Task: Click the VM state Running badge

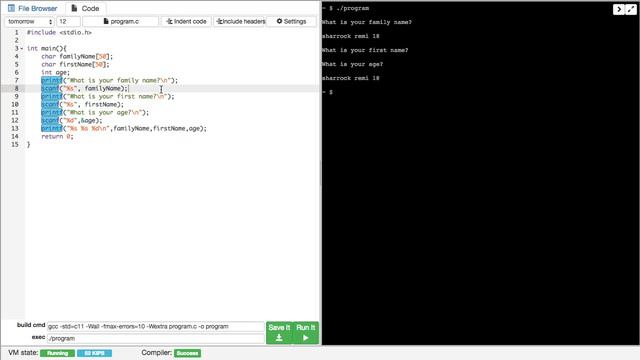Action: point(57,353)
